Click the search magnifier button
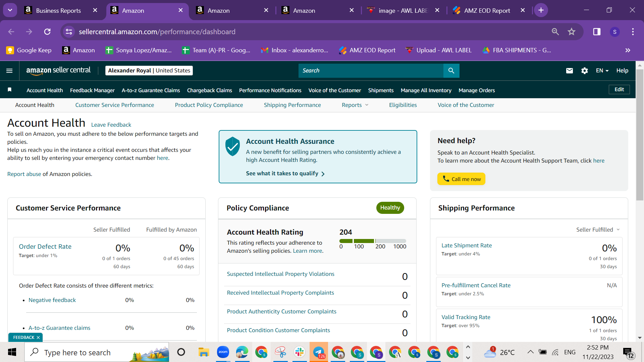The width and height of the screenshot is (644, 362). (451, 71)
